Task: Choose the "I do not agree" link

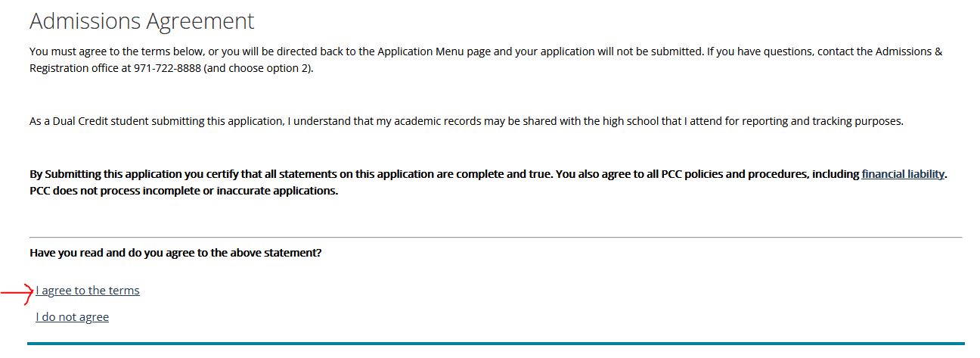Action: (x=73, y=317)
